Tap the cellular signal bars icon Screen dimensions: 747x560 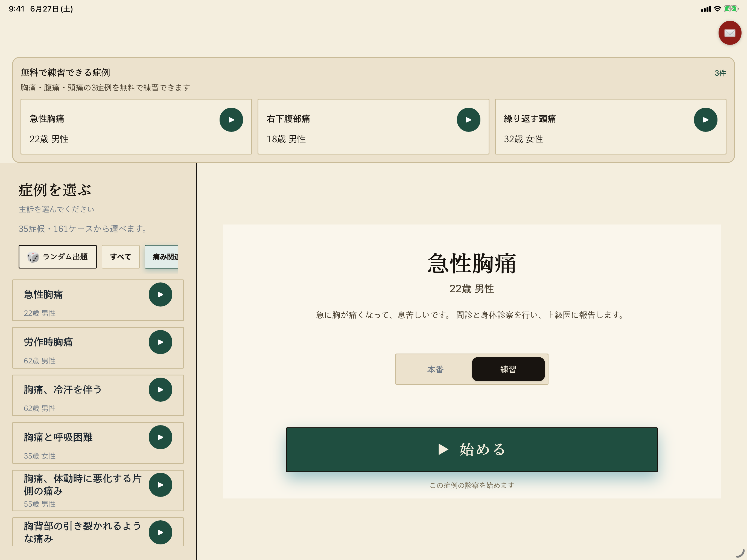pos(706,9)
